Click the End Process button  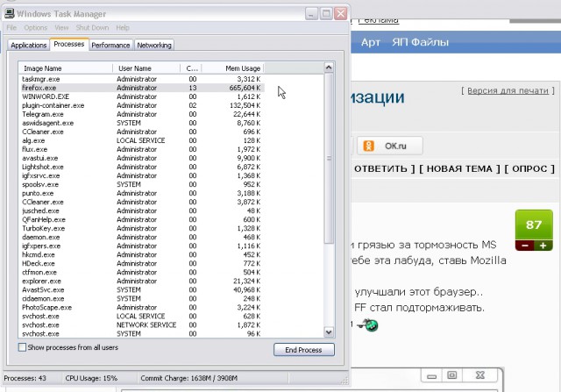tap(304, 350)
